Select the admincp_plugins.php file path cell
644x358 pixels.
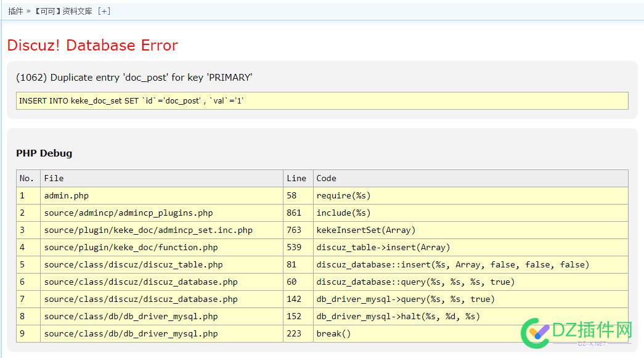point(128,213)
